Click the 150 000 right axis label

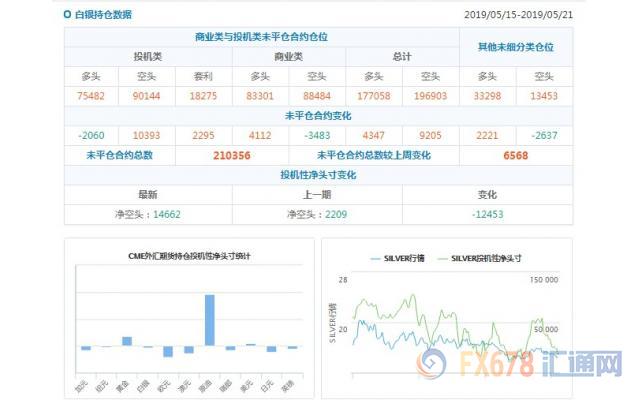pyautogui.click(x=544, y=280)
